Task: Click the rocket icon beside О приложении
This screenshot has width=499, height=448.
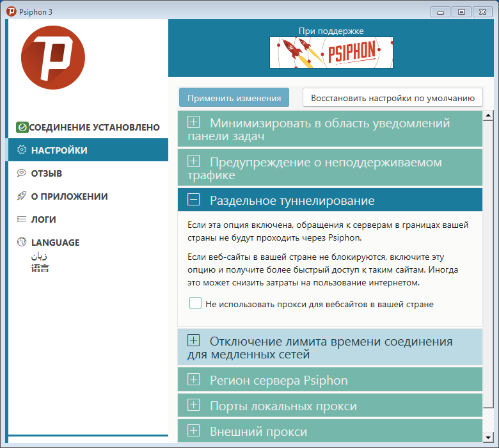Action: point(22,196)
